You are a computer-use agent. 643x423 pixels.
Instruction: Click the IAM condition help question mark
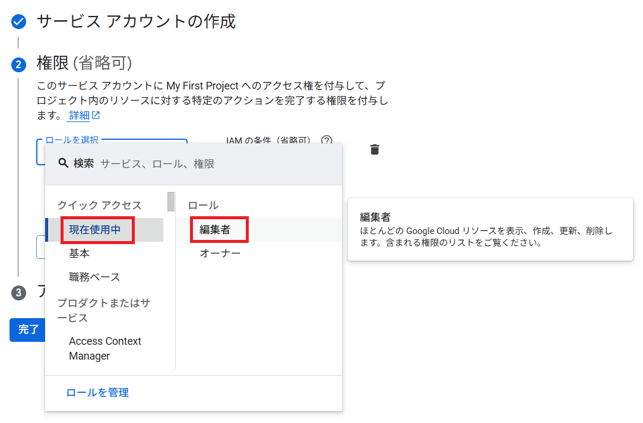click(326, 142)
